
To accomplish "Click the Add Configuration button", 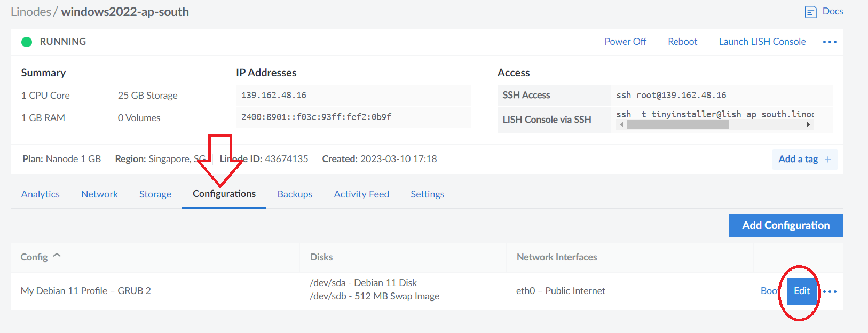I will tap(786, 225).
